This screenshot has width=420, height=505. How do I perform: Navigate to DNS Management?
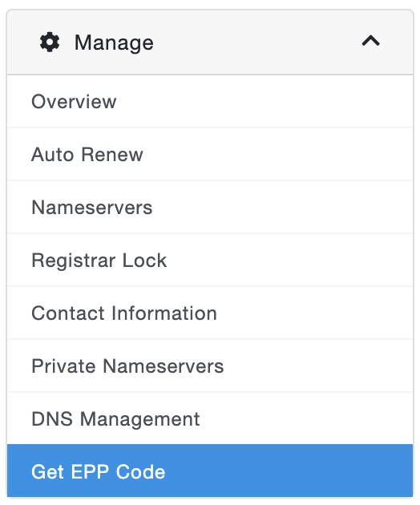pyautogui.click(x=210, y=418)
